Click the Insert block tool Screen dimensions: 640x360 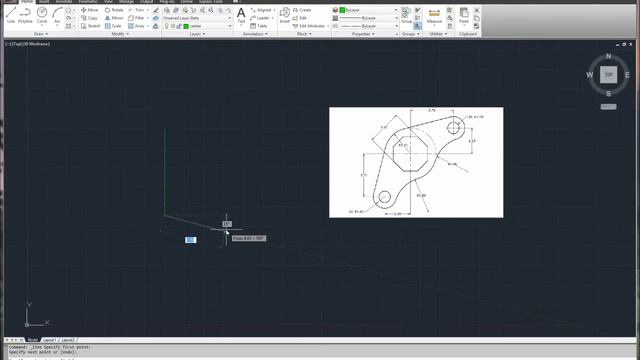tap(284, 16)
